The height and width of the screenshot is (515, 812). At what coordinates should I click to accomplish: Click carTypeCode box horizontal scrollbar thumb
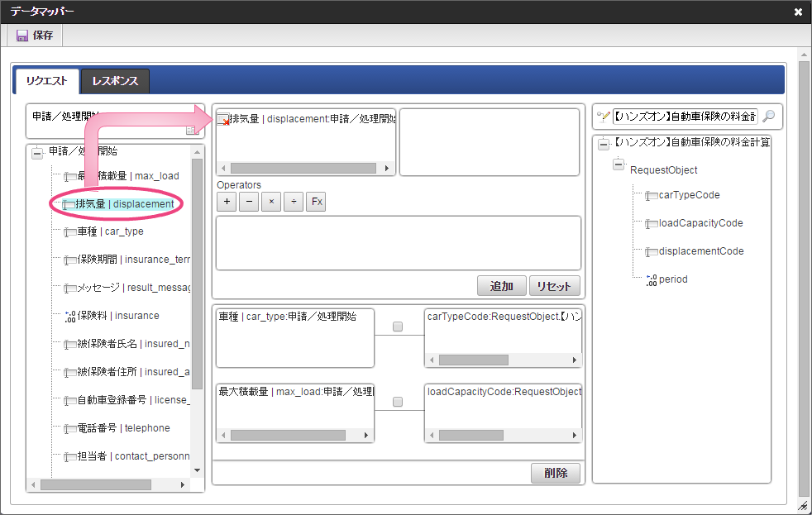473,360
